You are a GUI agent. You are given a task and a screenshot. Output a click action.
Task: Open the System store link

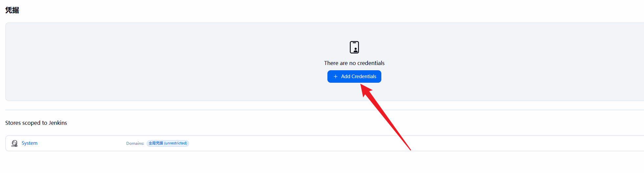click(30, 143)
